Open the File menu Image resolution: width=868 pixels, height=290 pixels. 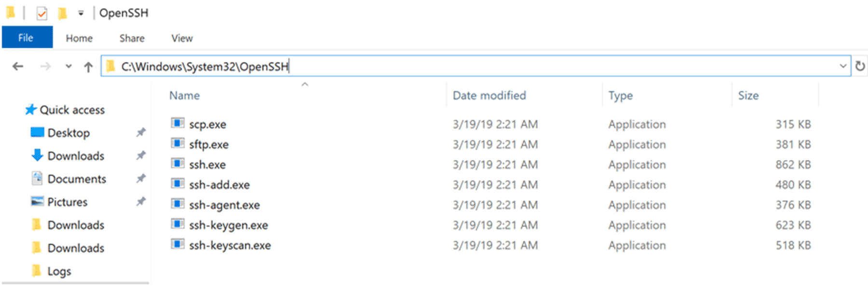pos(27,38)
